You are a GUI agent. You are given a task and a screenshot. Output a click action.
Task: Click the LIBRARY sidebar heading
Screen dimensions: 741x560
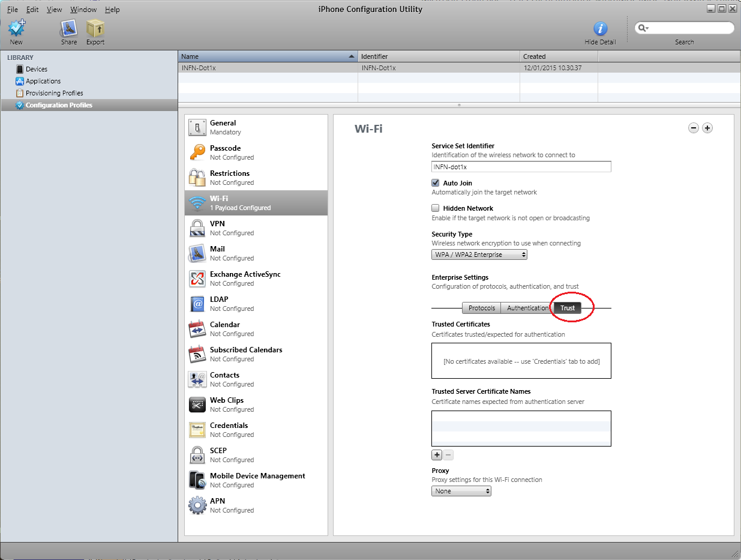pos(20,58)
